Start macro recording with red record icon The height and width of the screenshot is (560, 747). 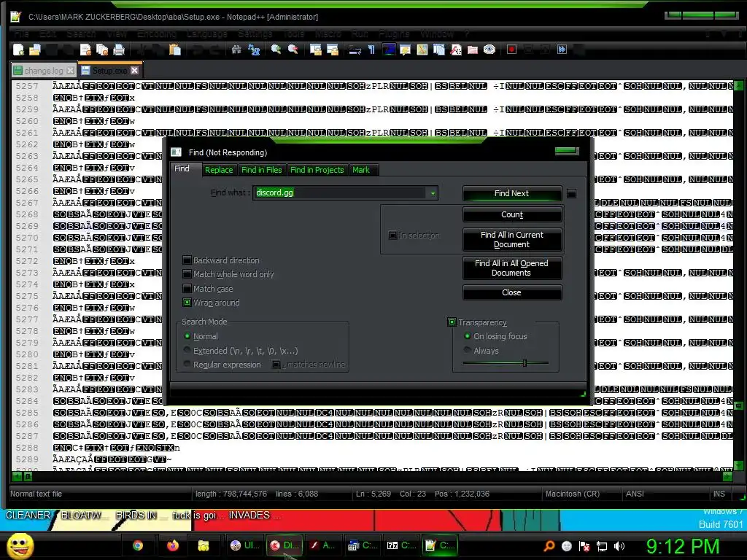click(511, 50)
